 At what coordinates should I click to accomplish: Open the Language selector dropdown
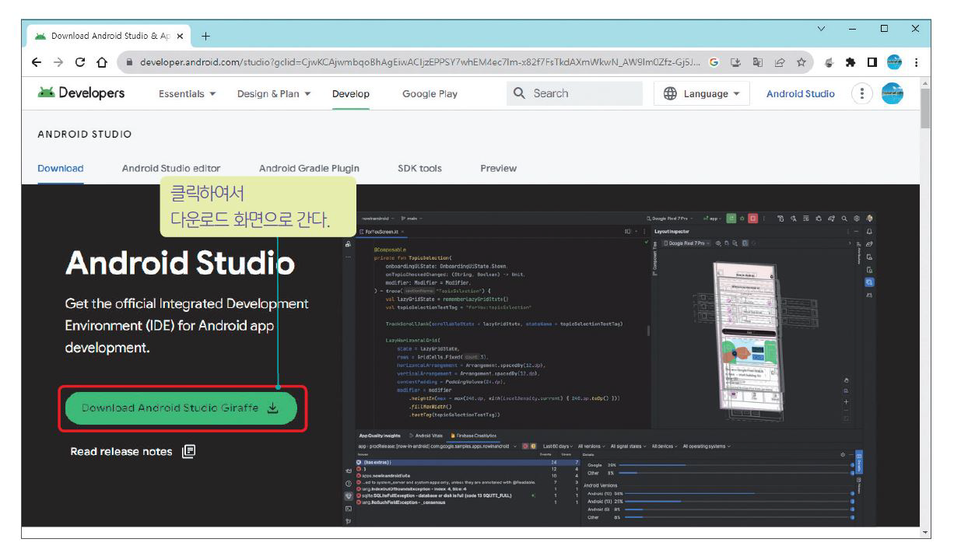[x=701, y=93]
